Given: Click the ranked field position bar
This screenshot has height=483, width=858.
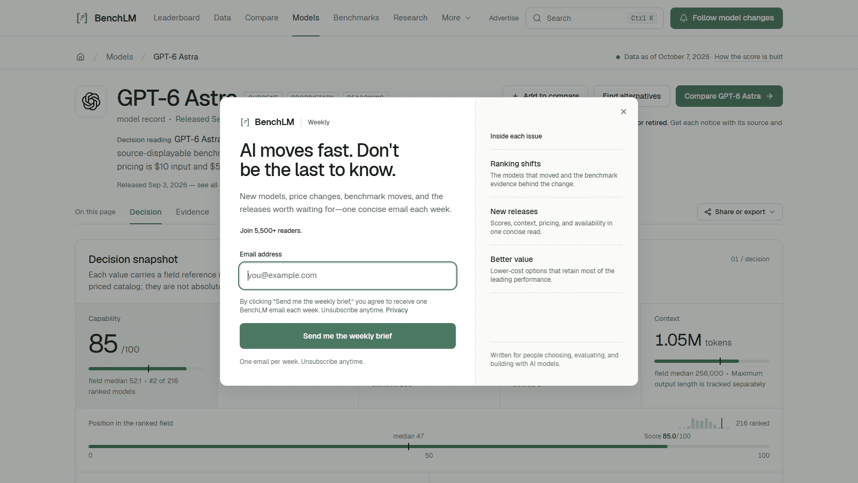Looking at the screenshot, I should click(429, 446).
